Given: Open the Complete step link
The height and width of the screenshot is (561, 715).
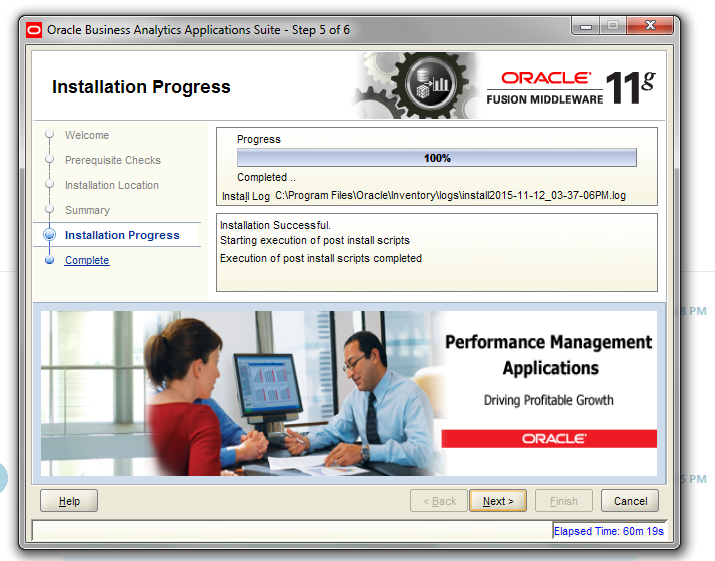Looking at the screenshot, I should coord(87,260).
